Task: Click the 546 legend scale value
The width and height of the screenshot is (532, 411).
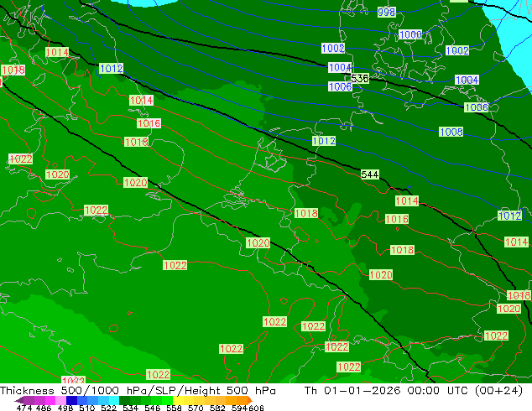Action: coord(153,408)
